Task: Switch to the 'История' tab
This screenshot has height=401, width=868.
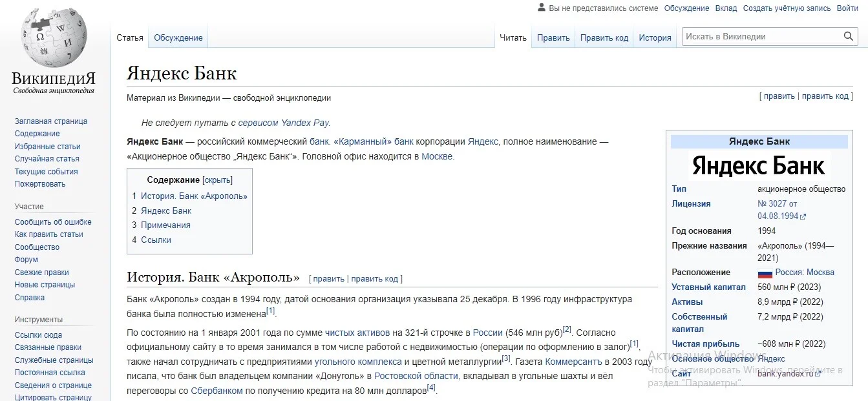Action: pos(655,37)
